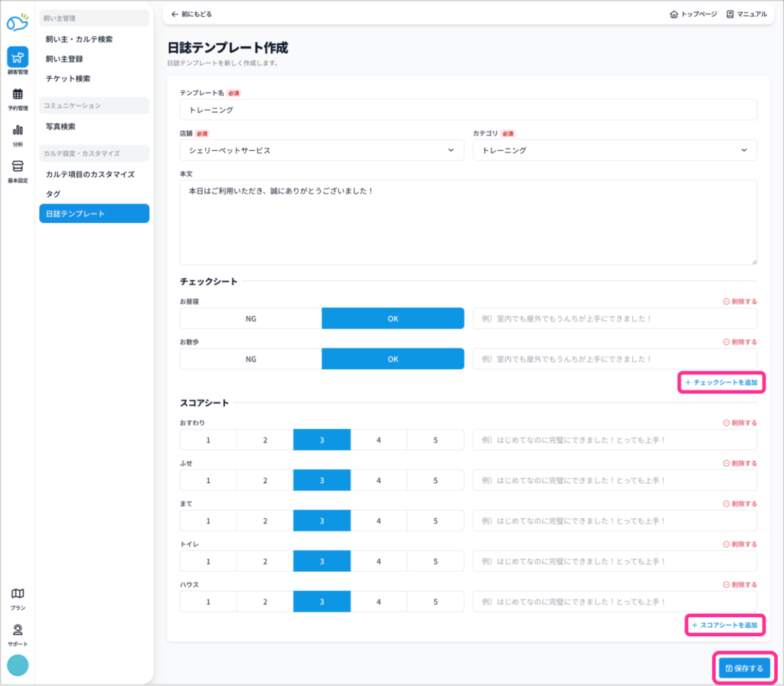Open the 店舗 dropdown
This screenshot has height=686, width=784.
[x=322, y=150]
